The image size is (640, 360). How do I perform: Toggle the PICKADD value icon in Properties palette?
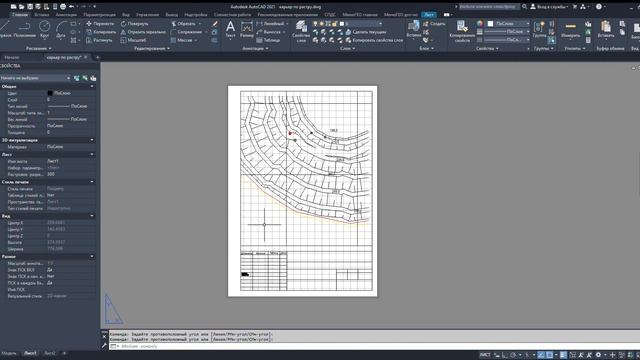pyautogui.click(x=76, y=78)
